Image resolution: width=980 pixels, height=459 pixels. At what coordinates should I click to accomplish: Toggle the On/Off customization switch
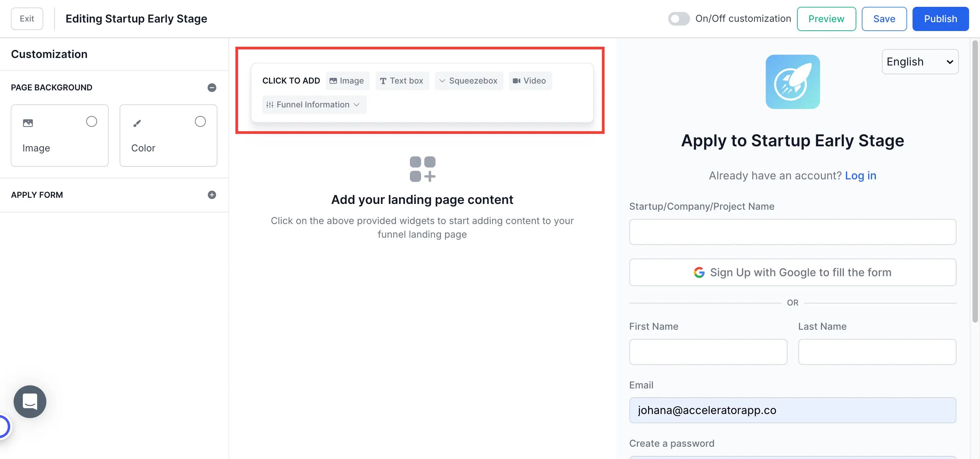pyautogui.click(x=679, y=19)
